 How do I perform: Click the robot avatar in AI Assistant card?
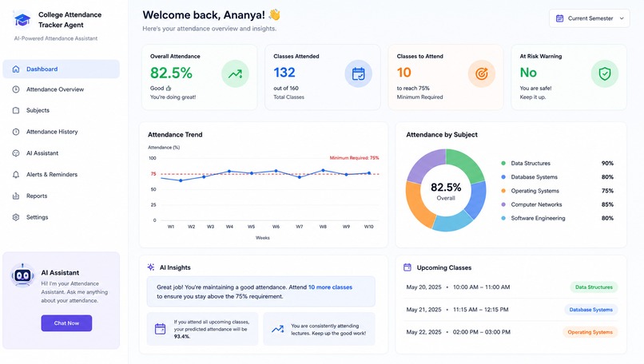click(x=22, y=275)
